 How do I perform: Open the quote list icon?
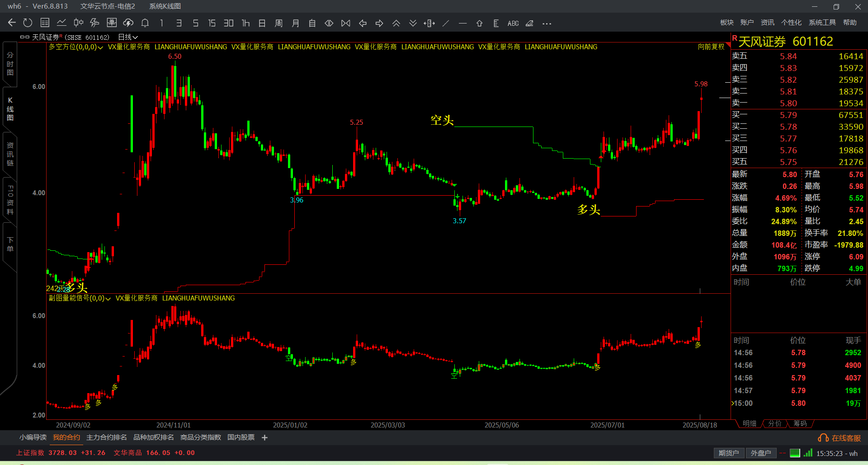click(x=45, y=23)
